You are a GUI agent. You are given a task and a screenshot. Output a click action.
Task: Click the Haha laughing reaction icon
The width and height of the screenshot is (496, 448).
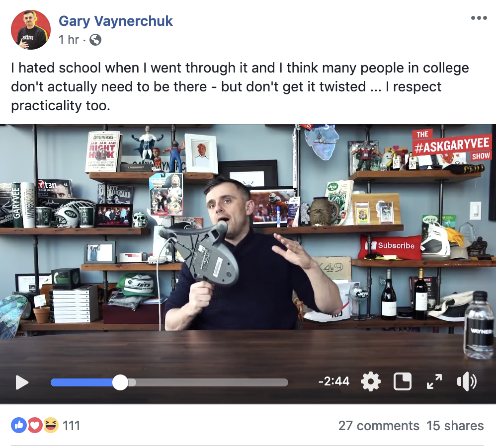coord(51,425)
